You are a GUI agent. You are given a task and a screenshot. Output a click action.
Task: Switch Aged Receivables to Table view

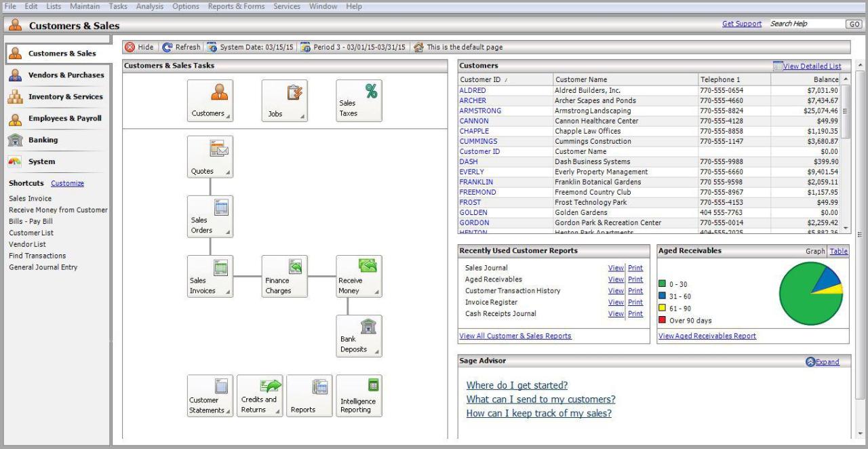838,251
